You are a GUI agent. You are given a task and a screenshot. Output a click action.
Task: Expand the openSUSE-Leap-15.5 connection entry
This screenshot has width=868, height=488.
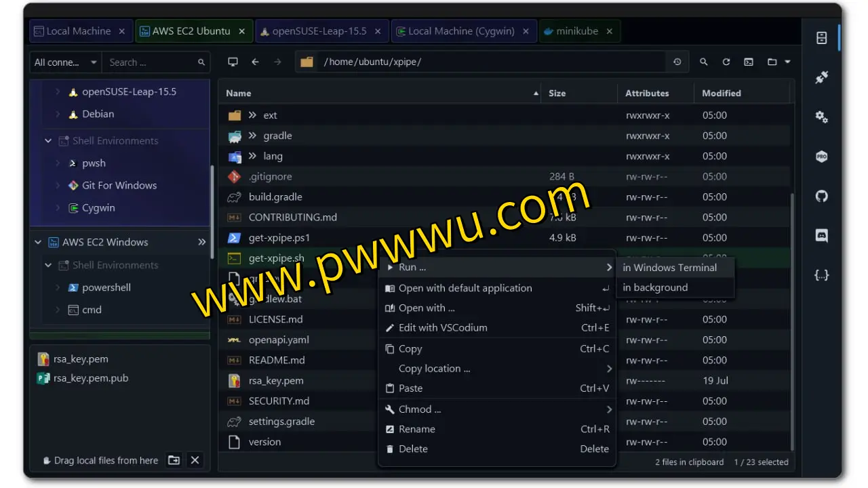point(58,91)
